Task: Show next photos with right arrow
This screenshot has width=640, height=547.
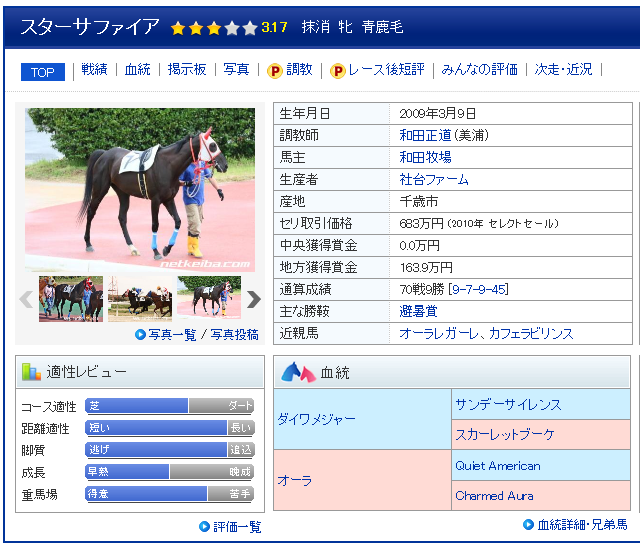Action: click(x=253, y=299)
